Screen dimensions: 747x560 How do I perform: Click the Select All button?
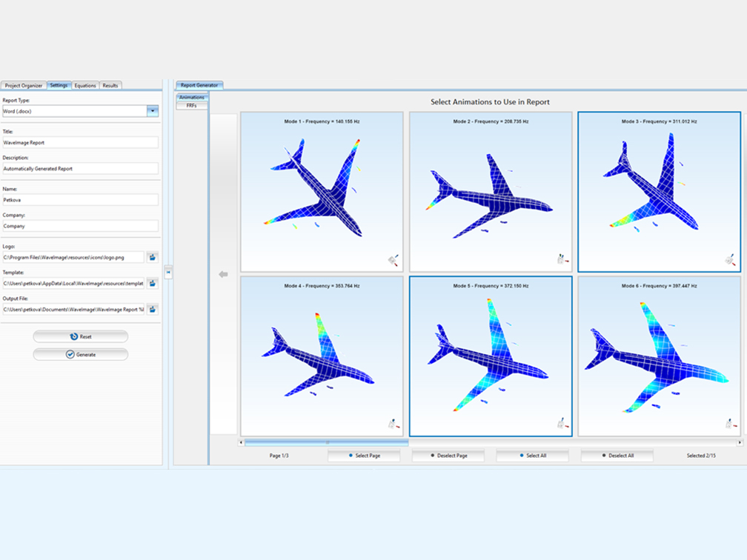(533, 456)
